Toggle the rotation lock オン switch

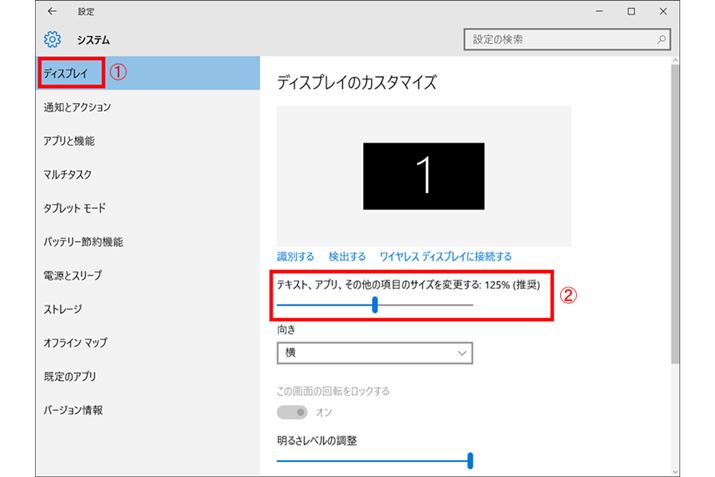click(x=292, y=412)
